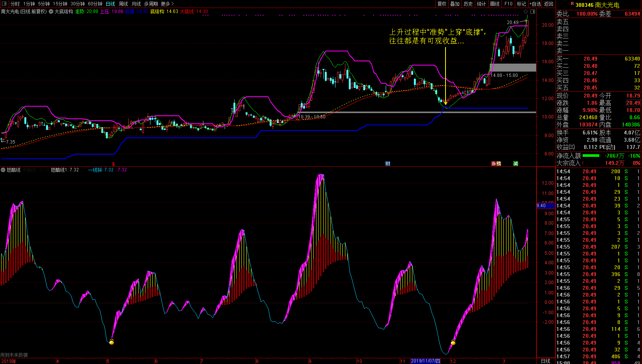This screenshot has width=642, height=364.
Task: Toggle the side panel icon above chart
Action: coord(533,11)
